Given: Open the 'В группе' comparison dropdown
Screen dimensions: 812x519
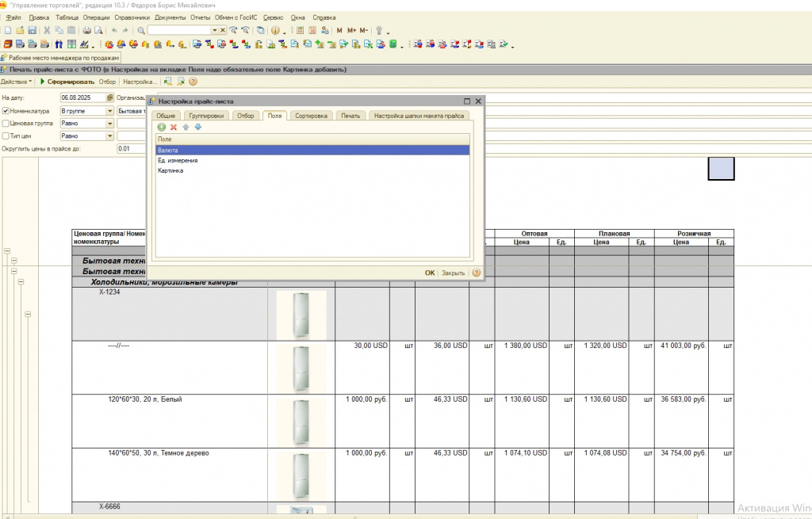Looking at the screenshot, I should (110, 111).
